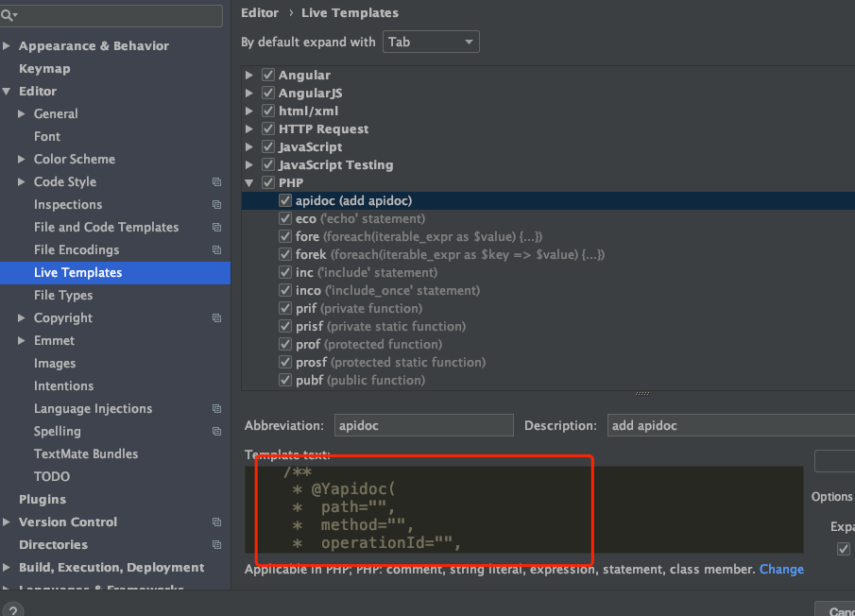
Task: Click the per-project icon beside Code Style
Action: [x=216, y=182]
